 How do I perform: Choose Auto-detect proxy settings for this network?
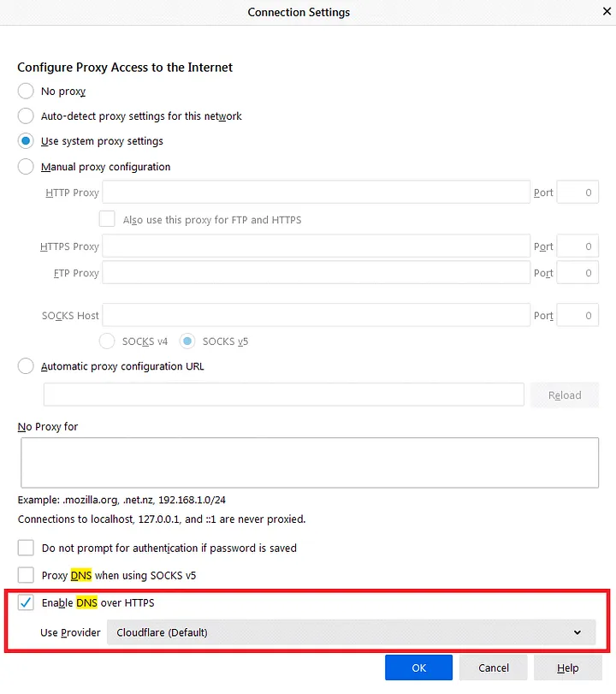pyautogui.click(x=26, y=116)
